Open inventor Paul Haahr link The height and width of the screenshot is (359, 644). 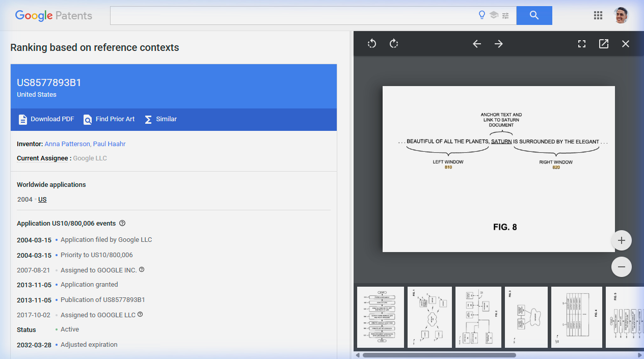[x=109, y=144]
